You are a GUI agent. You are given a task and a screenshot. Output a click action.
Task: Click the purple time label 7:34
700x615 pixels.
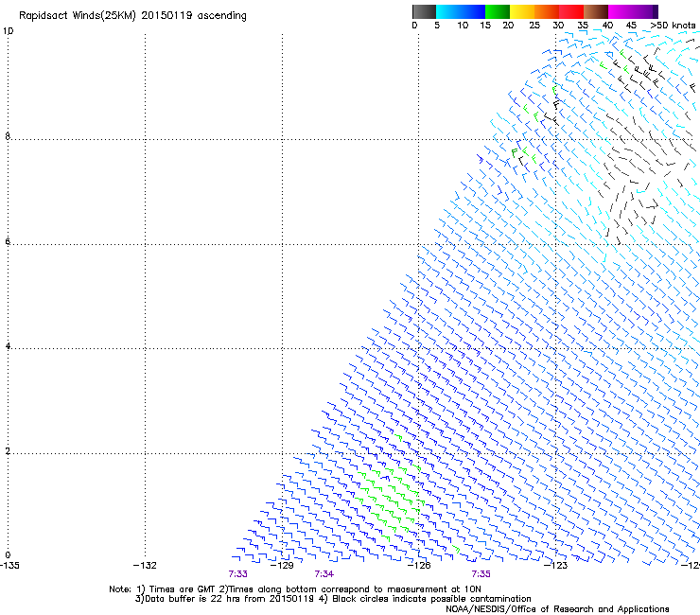[324, 574]
